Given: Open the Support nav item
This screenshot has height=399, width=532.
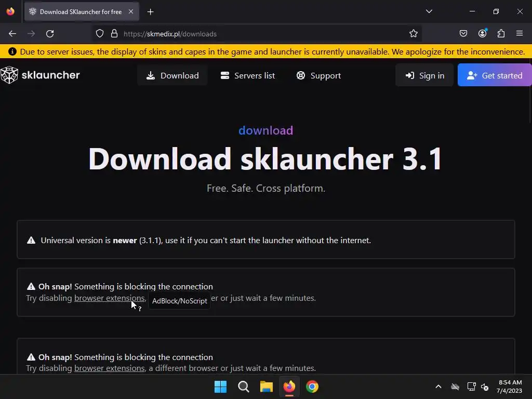Looking at the screenshot, I should [318, 75].
